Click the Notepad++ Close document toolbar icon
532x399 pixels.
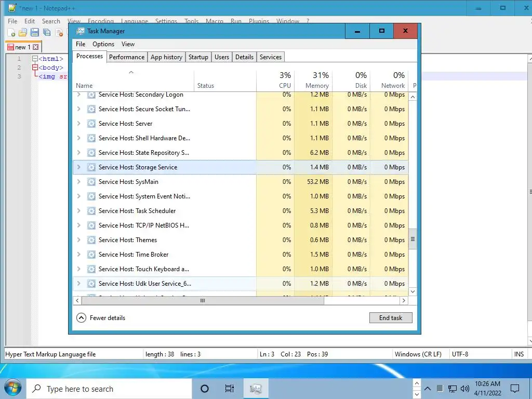(59, 33)
